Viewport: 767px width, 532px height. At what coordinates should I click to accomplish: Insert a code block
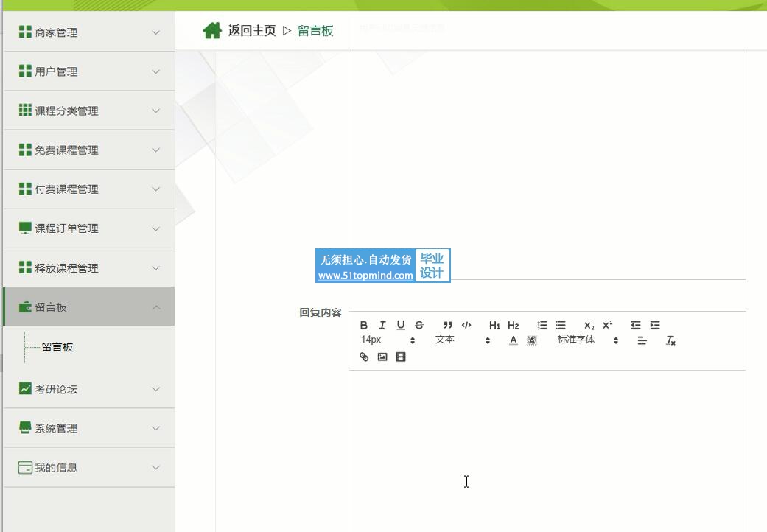466,325
